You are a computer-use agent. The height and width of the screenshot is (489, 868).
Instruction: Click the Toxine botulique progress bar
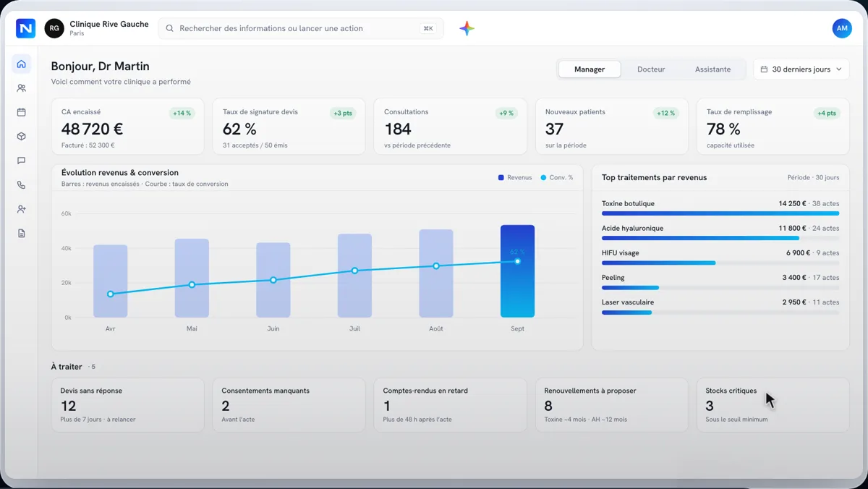click(x=720, y=213)
